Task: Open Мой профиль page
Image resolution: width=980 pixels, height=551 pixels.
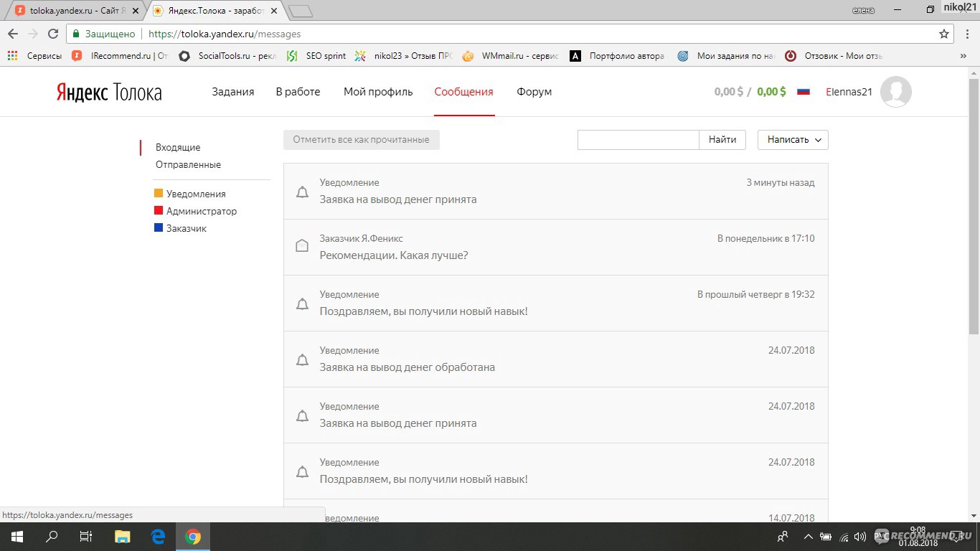Action: (x=378, y=92)
